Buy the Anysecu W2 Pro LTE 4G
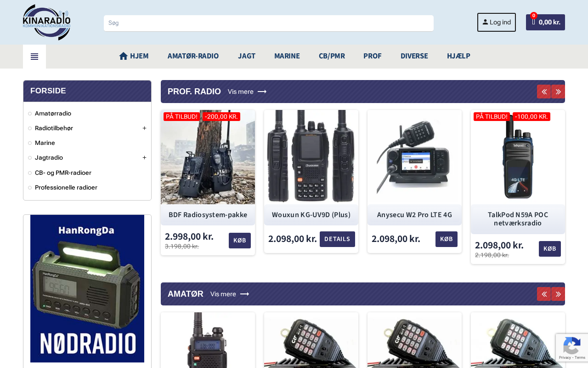 click(x=447, y=239)
